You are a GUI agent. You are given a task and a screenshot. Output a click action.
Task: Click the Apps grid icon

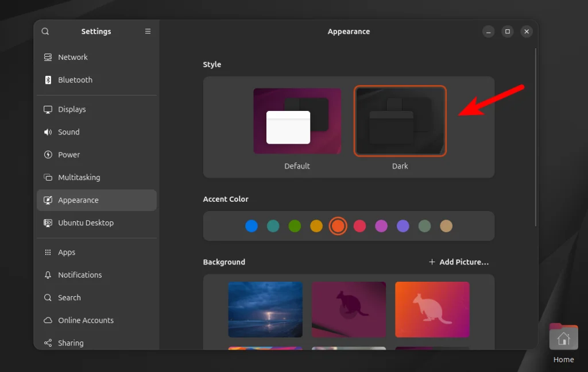[x=47, y=252]
